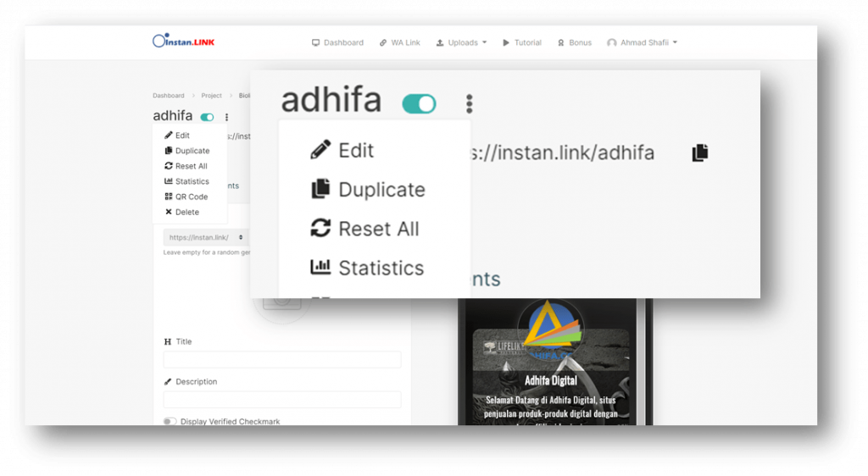Screen dimensions: 868x476
Task: Click the Title input field
Action: 281,360
